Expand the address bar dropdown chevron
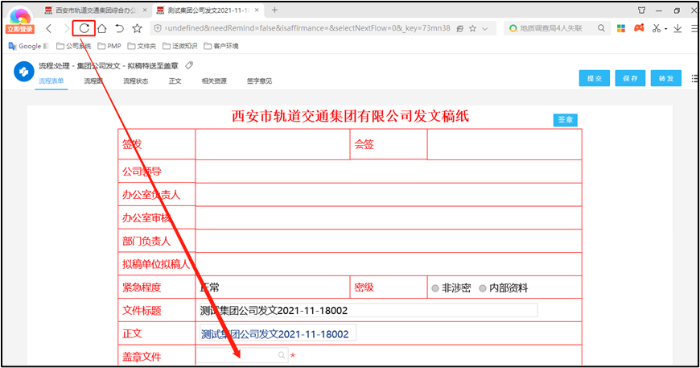This screenshot has height=368, width=700. [485, 29]
